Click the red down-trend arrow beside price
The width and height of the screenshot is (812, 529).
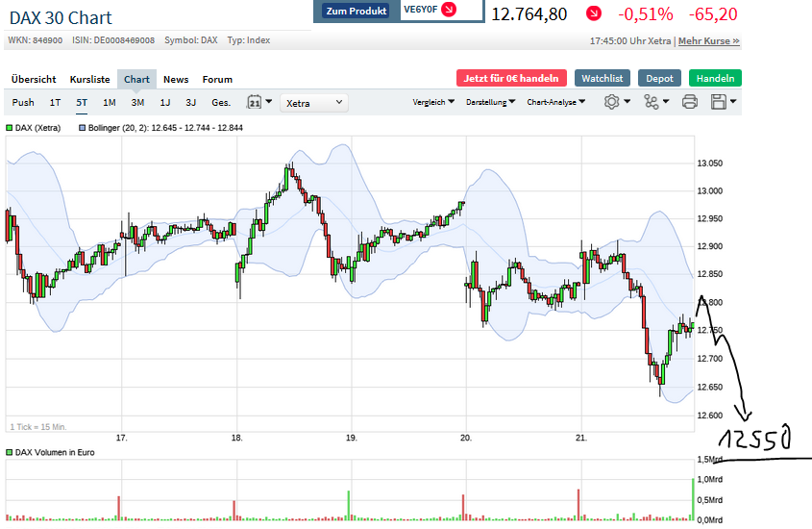tap(594, 14)
